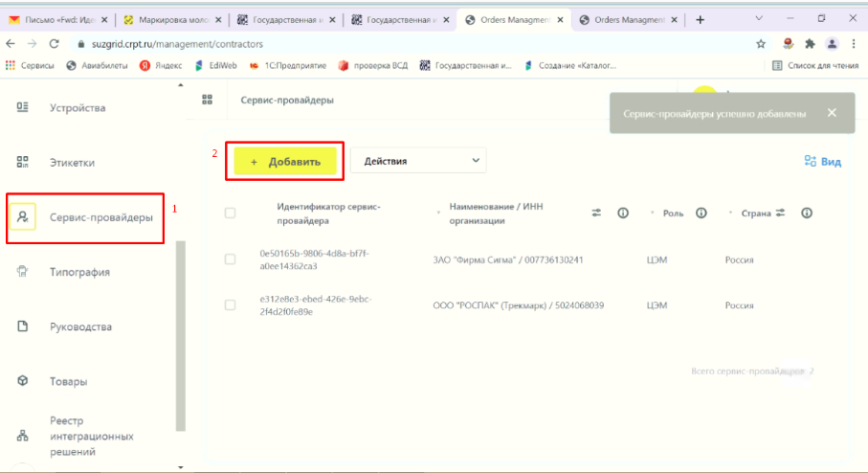Screen dimensions: 868x473
Task: Switch to the Маркировка молока browser tab
Action: pyautogui.click(x=172, y=20)
